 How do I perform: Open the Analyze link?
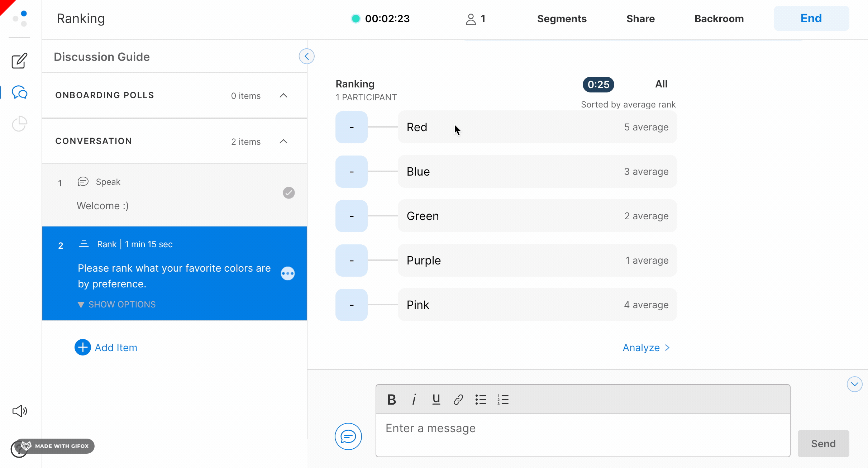[646, 348]
